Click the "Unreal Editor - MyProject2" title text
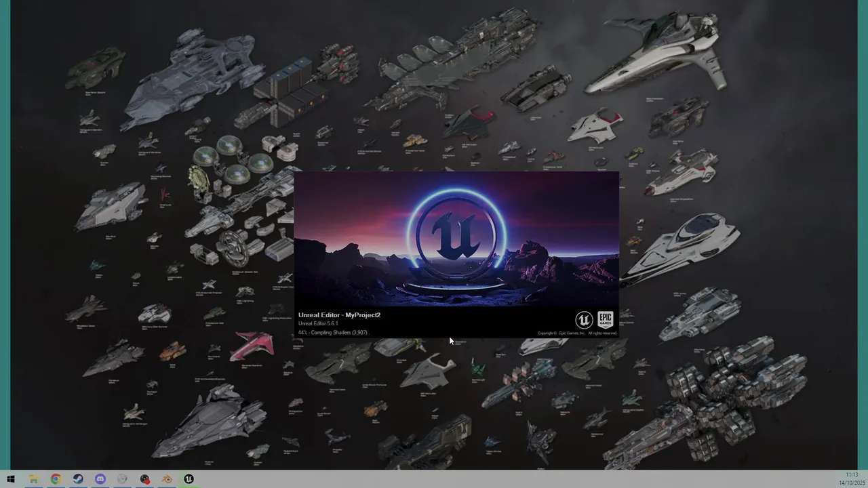Viewport: 868px width, 488px height. point(339,315)
